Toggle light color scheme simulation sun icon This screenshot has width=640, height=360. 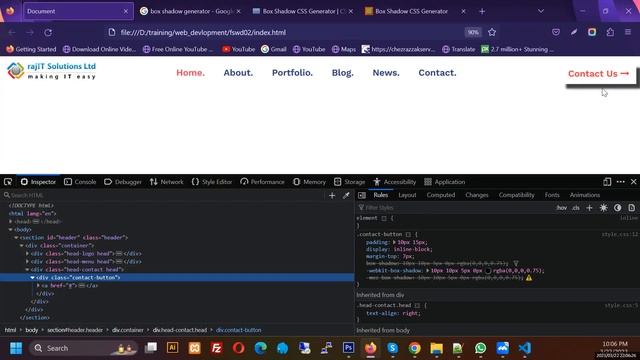tap(603, 208)
